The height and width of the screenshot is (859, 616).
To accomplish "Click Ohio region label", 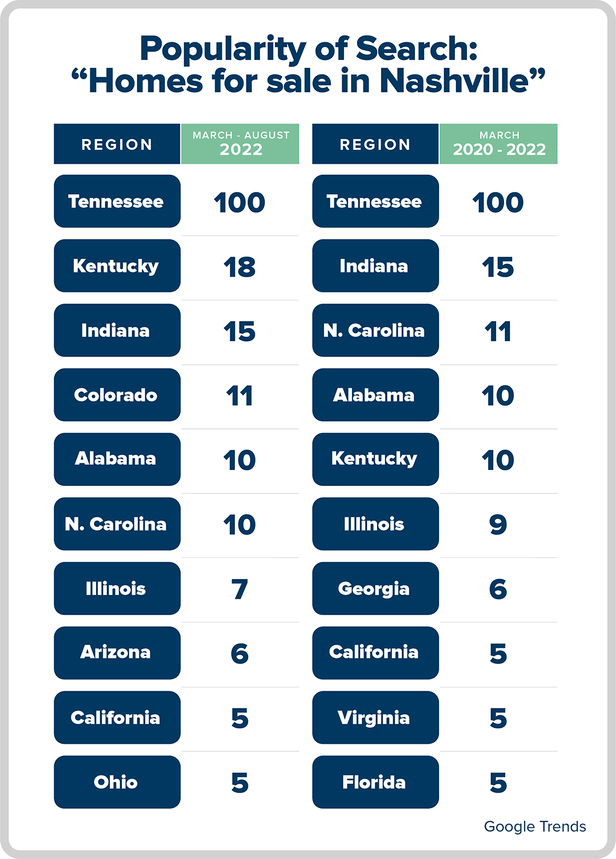I will point(117,782).
